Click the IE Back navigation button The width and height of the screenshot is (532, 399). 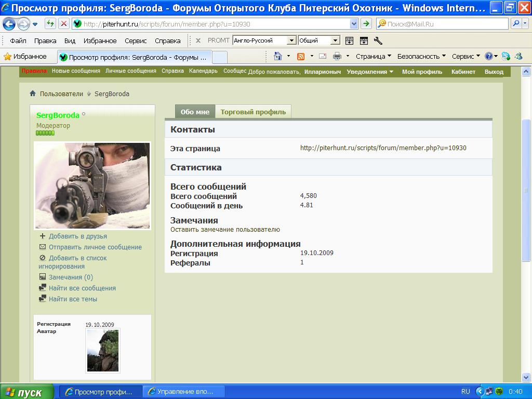pos(9,24)
